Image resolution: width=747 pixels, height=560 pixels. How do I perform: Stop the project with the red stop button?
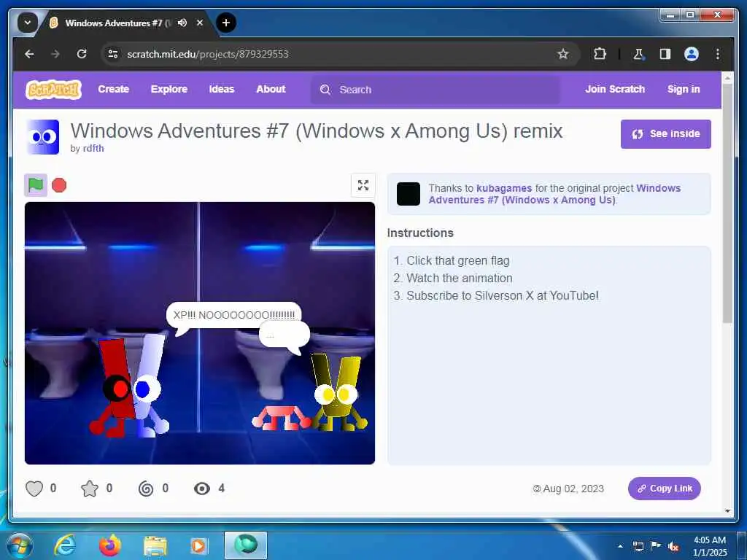(x=59, y=184)
